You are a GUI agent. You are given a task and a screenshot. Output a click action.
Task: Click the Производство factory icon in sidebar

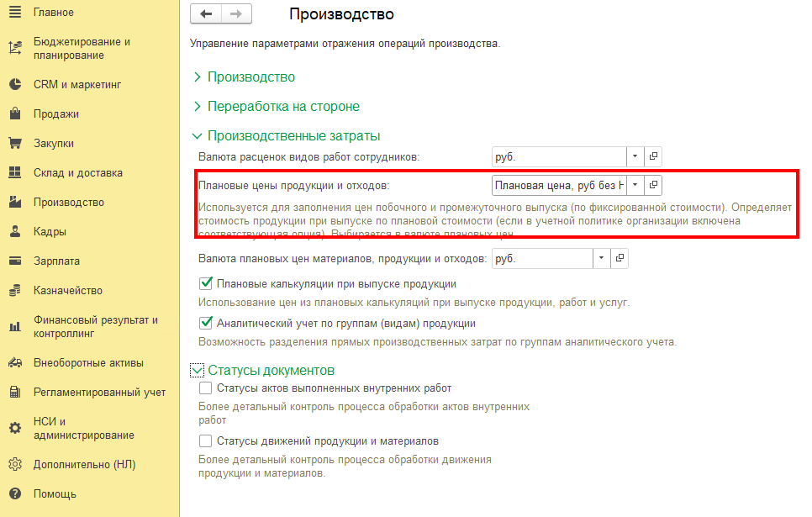15,202
